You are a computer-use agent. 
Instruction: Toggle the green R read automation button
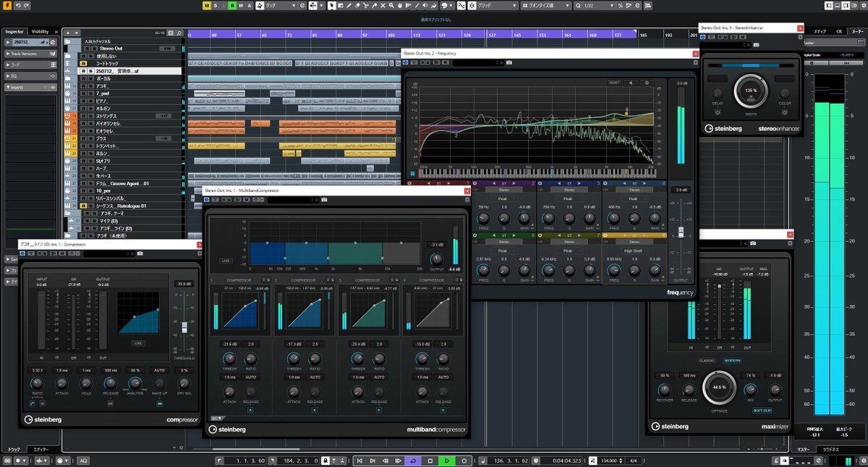(233, 5)
